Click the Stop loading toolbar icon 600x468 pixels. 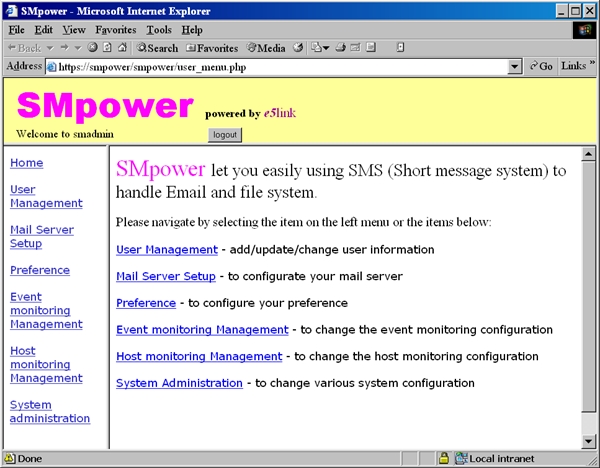(92, 47)
